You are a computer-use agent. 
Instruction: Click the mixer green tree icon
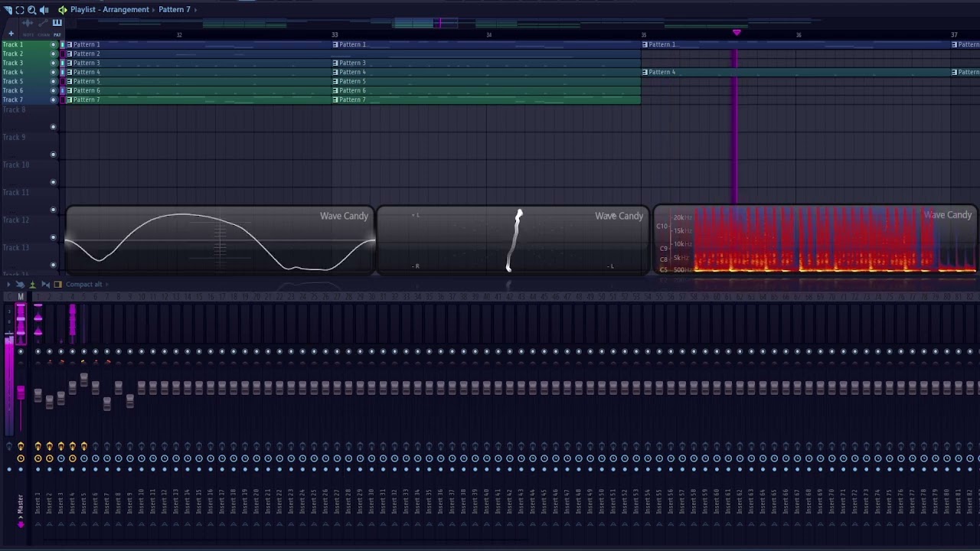point(32,285)
